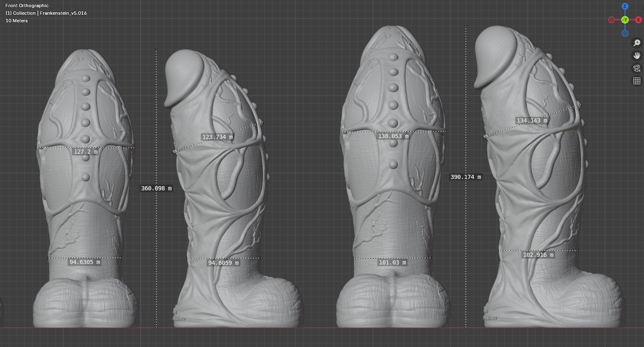Click the zoom magnifier viewport icon
The image size is (644, 347).
coord(637,43)
